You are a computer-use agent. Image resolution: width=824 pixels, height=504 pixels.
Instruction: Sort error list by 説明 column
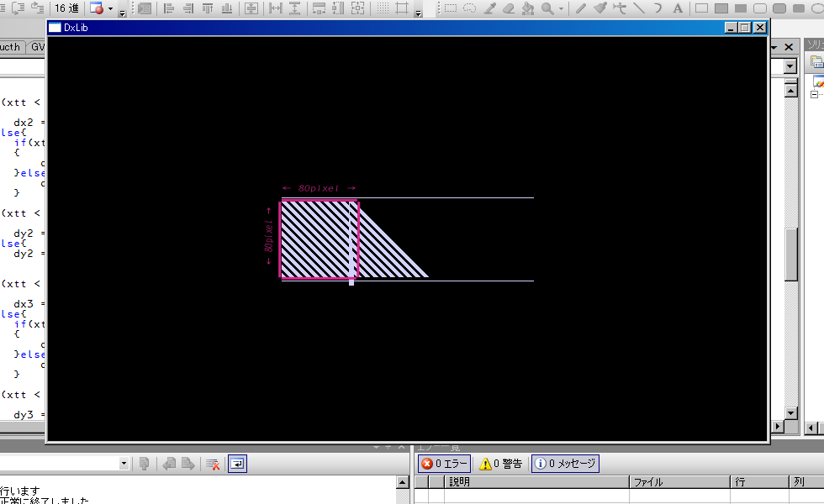(536, 482)
